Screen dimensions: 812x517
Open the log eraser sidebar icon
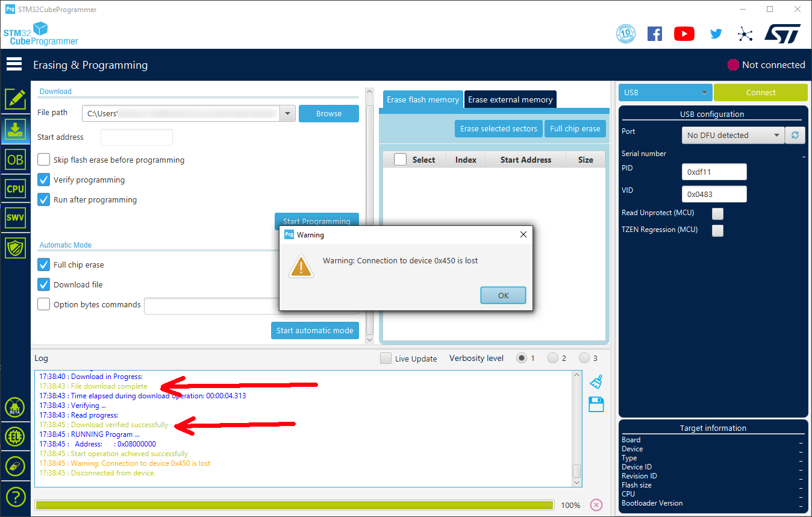tap(15, 466)
